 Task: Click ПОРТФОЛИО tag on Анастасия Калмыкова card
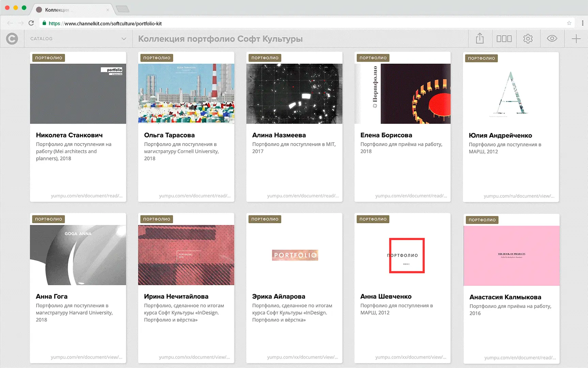482,220
